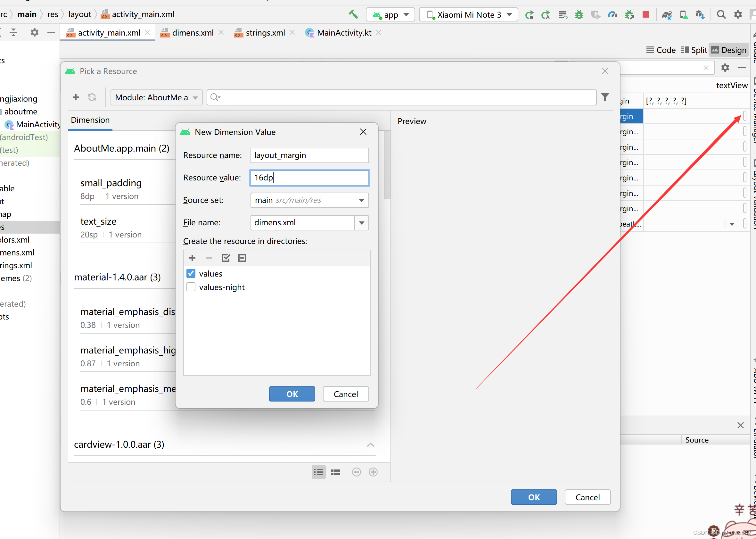Click the Resource name input field
This screenshot has height=539, width=756.
tap(309, 155)
